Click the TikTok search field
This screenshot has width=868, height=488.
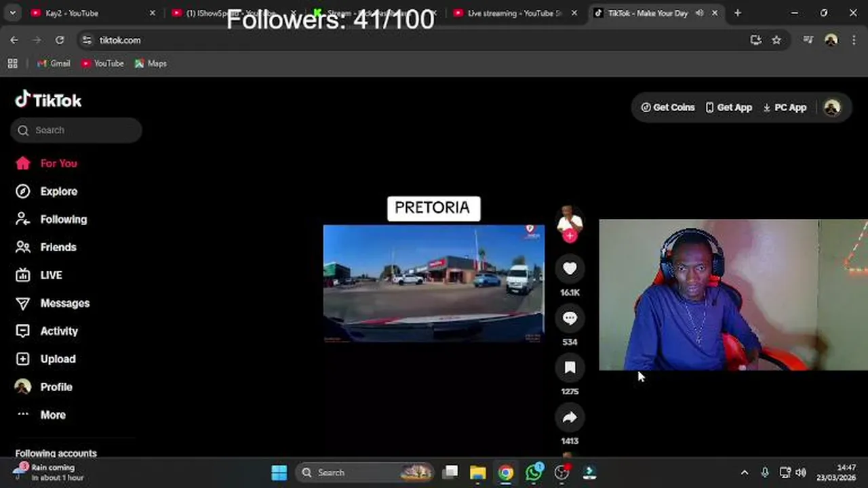76,130
